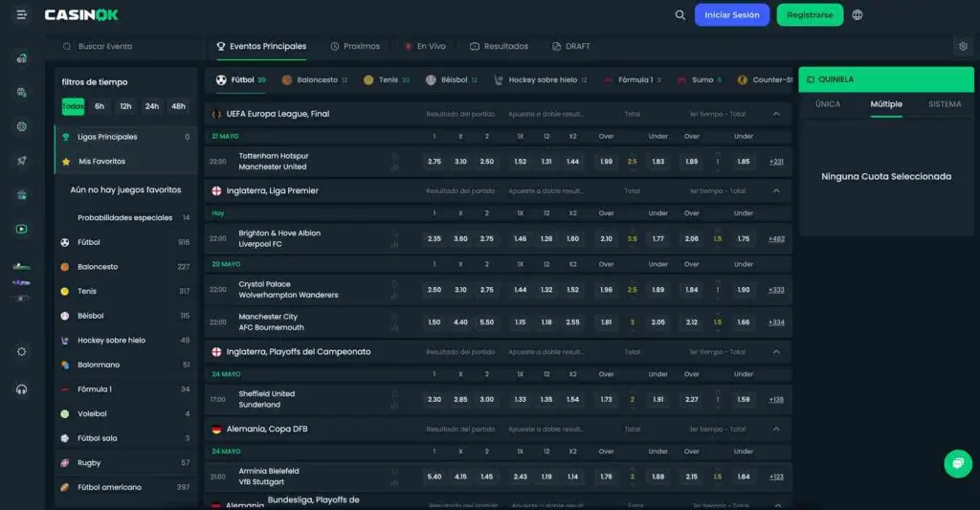The height and width of the screenshot is (510, 980).
Task: Select the 48h time filter
Action: pyautogui.click(x=178, y=106)
